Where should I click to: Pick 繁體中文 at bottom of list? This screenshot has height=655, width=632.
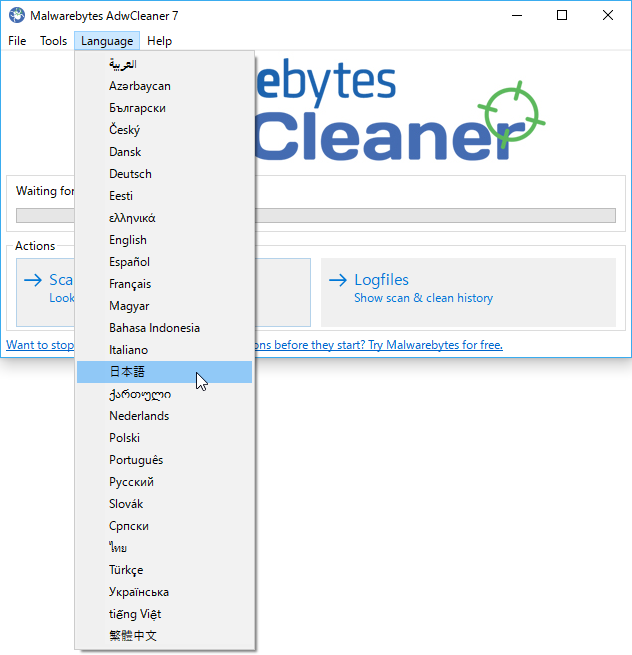(x=165, y=636)
